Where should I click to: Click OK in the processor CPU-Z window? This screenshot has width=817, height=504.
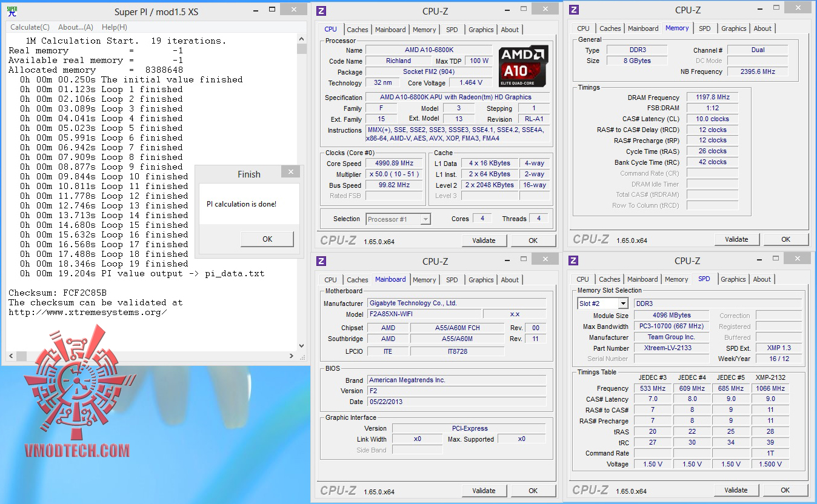tap(533, 240)
